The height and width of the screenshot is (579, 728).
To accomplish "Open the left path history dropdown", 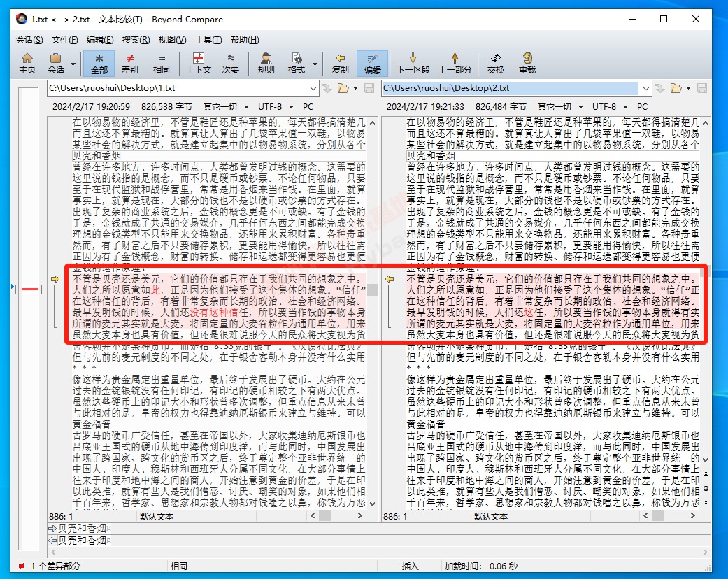I will click(x=313, y=88).
